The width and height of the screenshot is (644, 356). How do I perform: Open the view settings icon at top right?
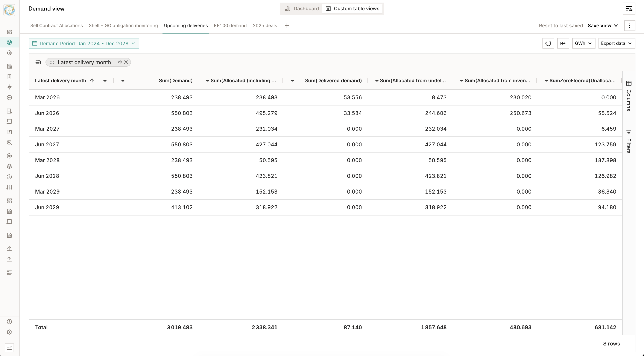pos(629,9)
